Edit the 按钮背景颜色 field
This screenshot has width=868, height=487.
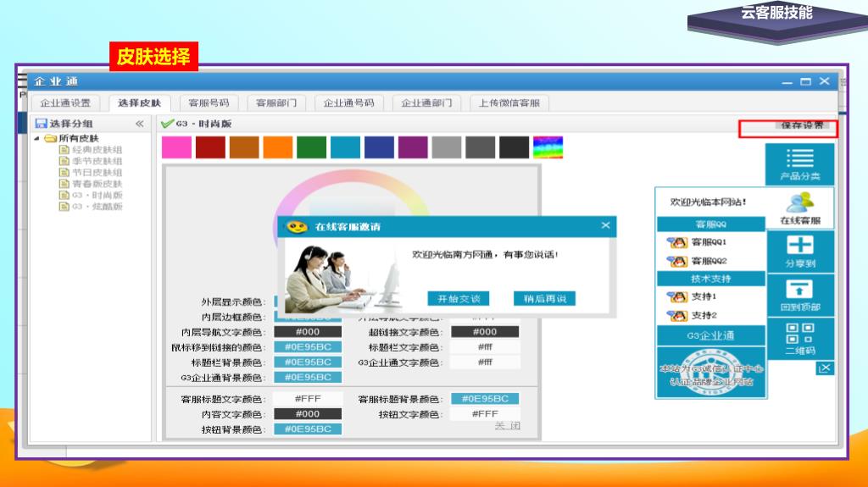pyautogui.click(x=308, y=429)
